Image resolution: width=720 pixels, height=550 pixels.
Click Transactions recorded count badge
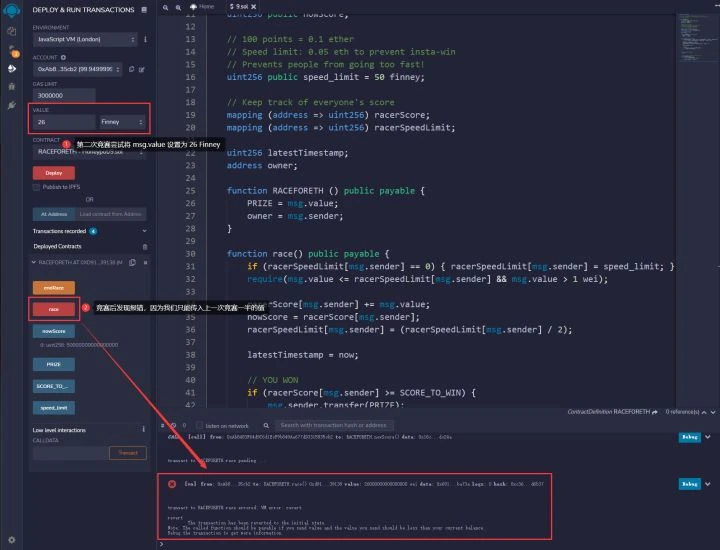93,231
